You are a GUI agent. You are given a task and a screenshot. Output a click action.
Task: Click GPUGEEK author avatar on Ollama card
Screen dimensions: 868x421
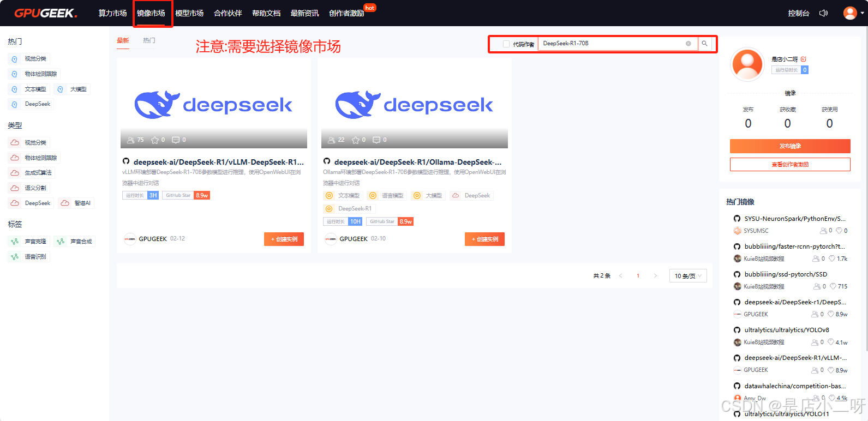331,239
